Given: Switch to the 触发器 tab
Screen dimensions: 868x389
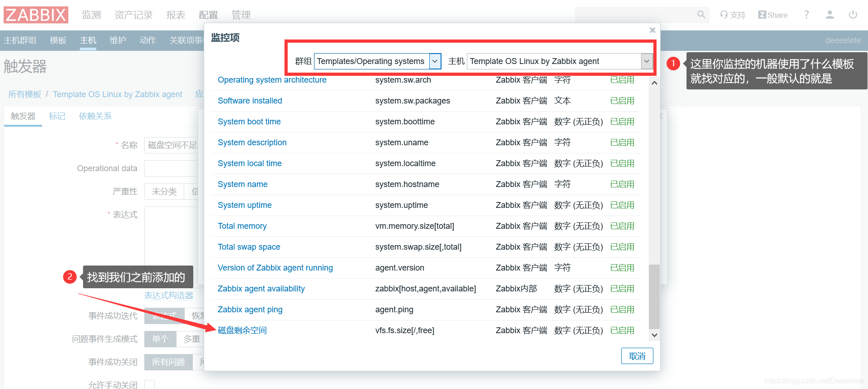Looking at the screenshot, I should click(x=23, y=116).
